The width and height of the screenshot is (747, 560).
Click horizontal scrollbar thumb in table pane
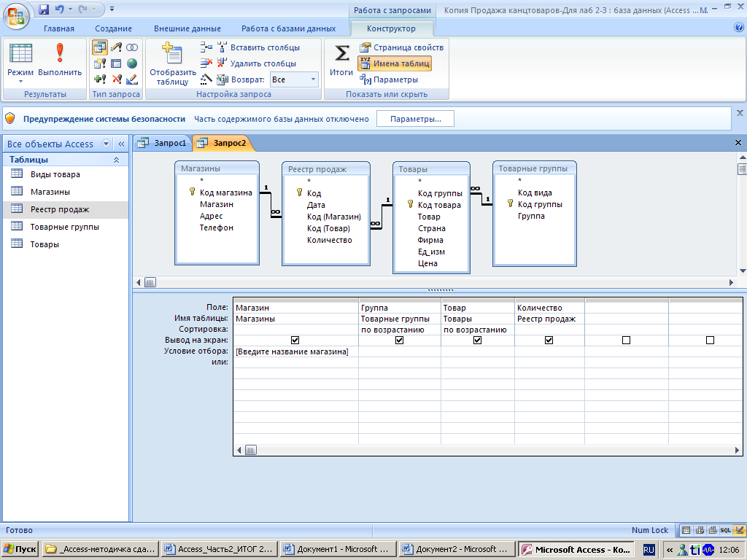(x=150, y=282)
